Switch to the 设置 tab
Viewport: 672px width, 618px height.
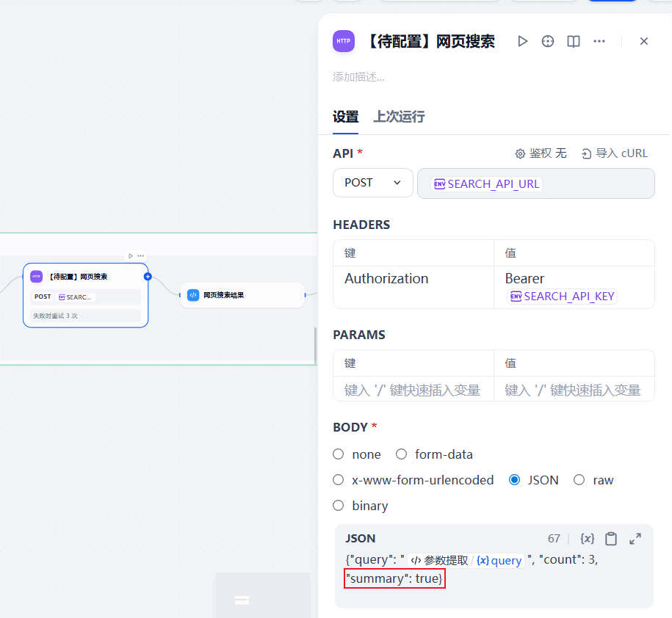pos(345,117)
